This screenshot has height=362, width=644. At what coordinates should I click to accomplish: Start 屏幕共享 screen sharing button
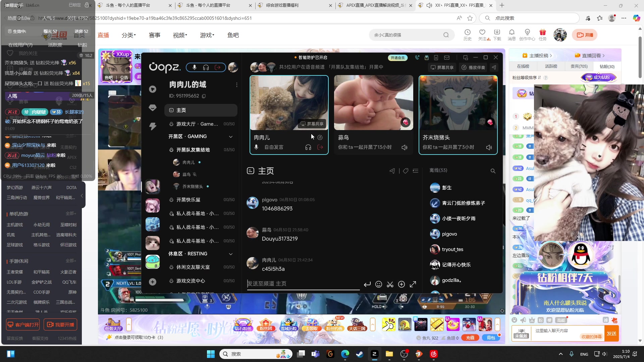[x=442, y=67]
